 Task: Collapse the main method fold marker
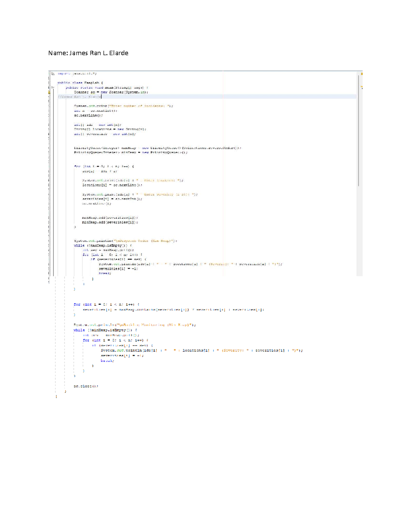click(x=53, y=87)
